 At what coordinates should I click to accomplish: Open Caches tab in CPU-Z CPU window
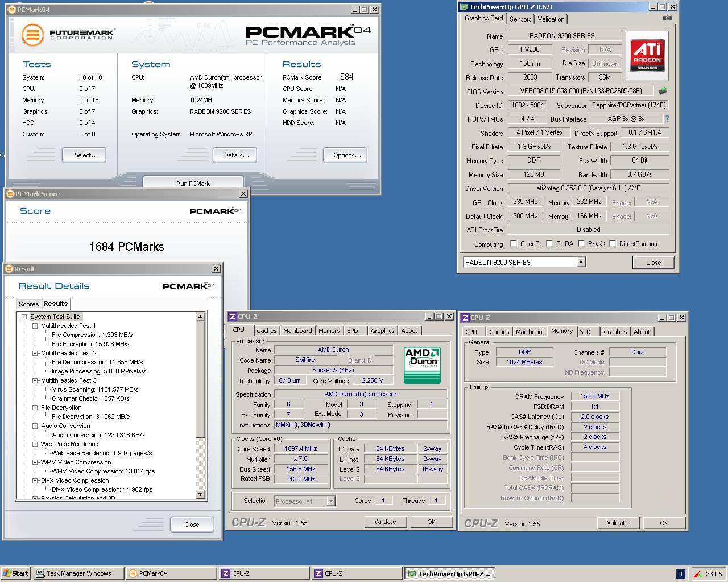click(x=266, y=331)
